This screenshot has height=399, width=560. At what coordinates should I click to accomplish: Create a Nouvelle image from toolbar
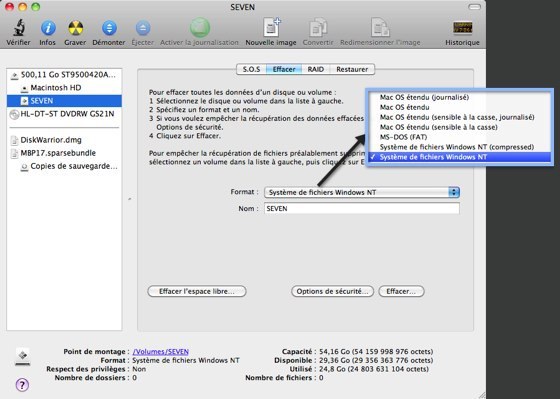coord(271,27)
